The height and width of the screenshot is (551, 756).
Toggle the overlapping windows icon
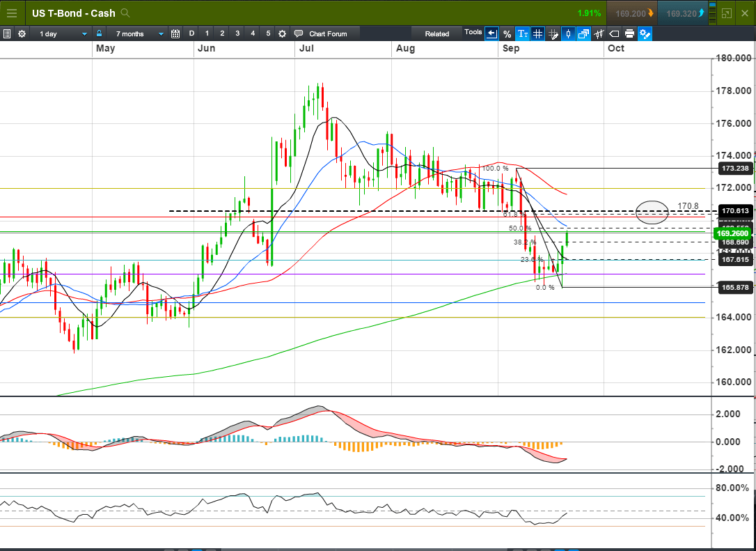coord(583,33)
